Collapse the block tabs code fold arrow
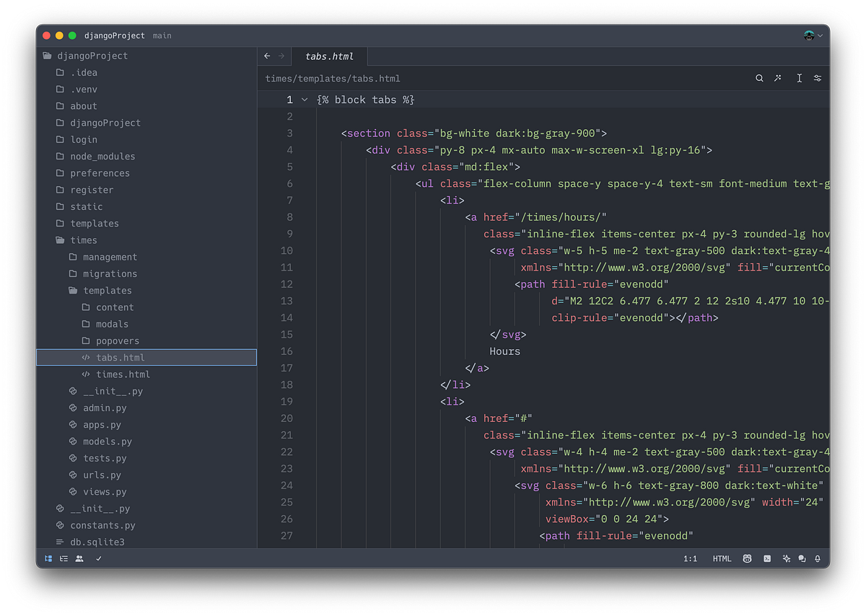Viewport: 866px width, 616px height. (304, 100)
